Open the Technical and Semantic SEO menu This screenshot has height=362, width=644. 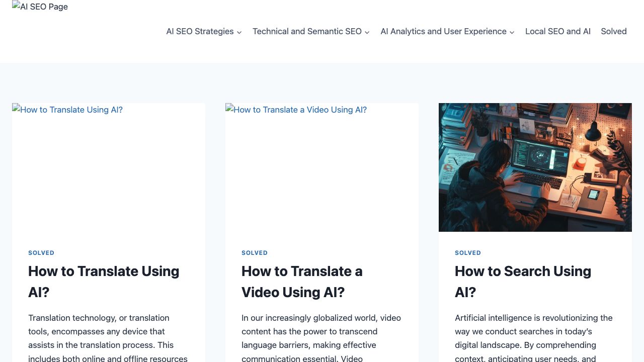click(x=307, y=31)
